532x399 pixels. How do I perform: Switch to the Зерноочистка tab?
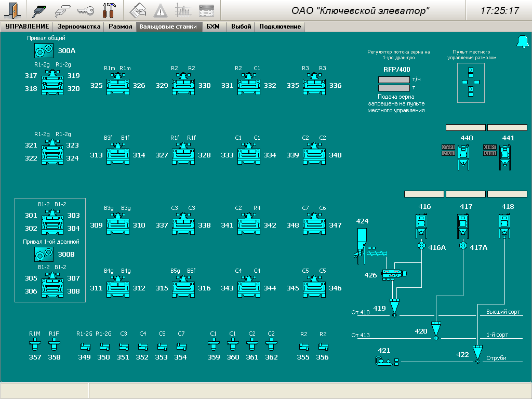[78, 26]
